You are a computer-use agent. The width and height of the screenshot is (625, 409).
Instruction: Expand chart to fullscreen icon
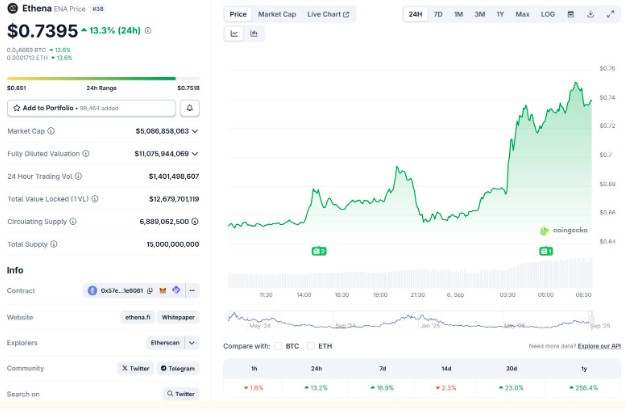(x=610, y=14)
